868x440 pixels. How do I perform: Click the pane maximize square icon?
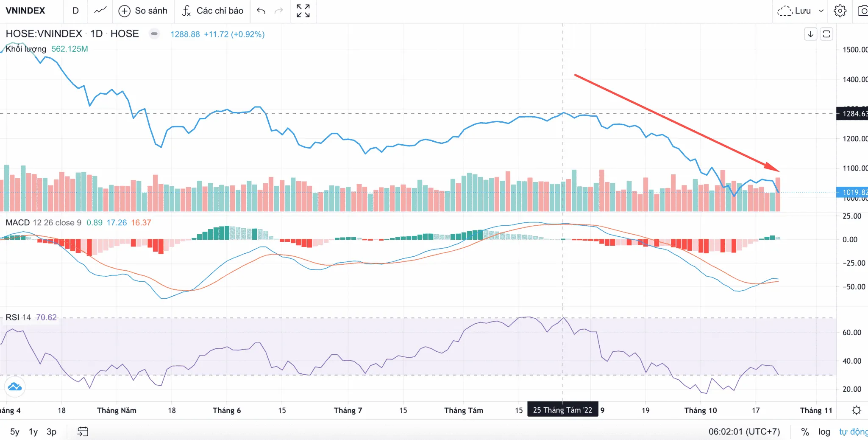click(826, 34)
